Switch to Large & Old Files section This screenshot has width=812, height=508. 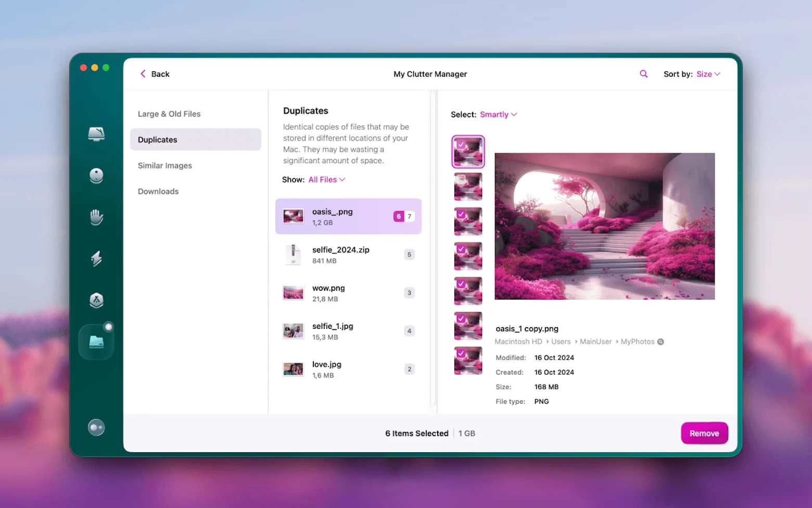pyautogui.click(x=169, y=114)
